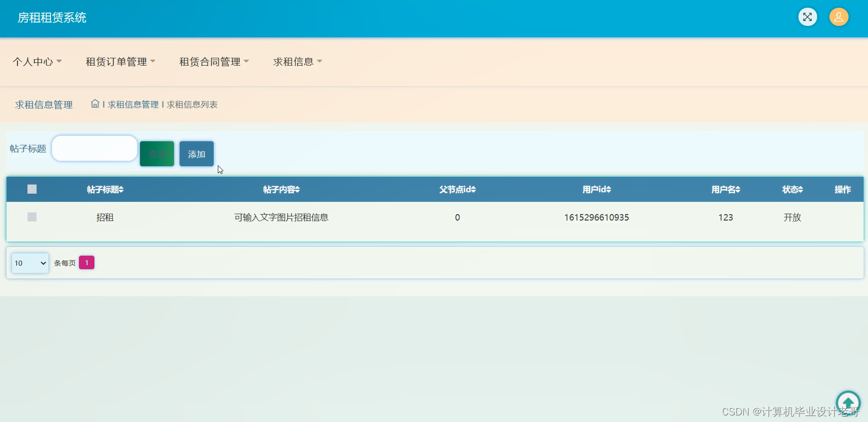Click the 求租信息管理 breadcrumb link
Image resolution: width=868 pixels, height=422 pixels.
click(x=133, y=105)
